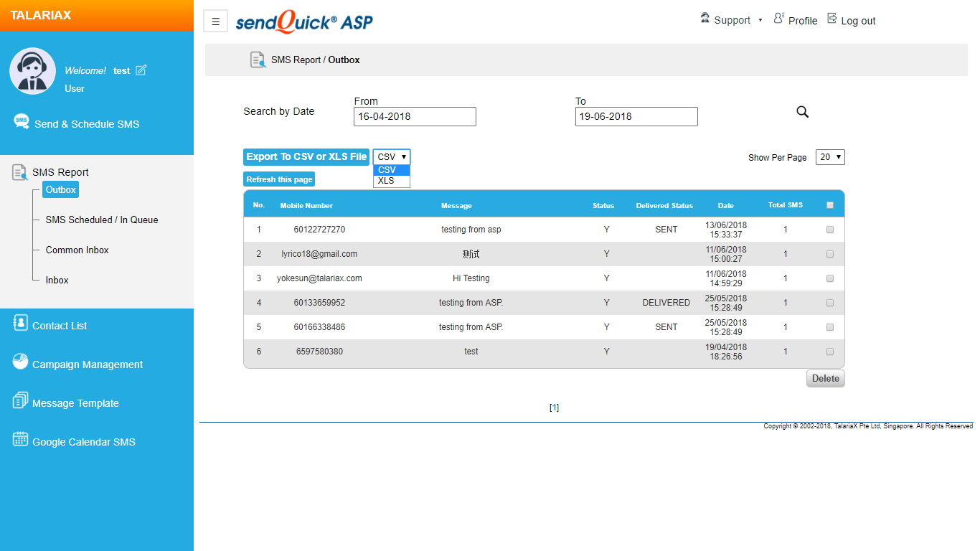
Task: Open Inbox in SMS Report tree
Action: click(57, 280)
